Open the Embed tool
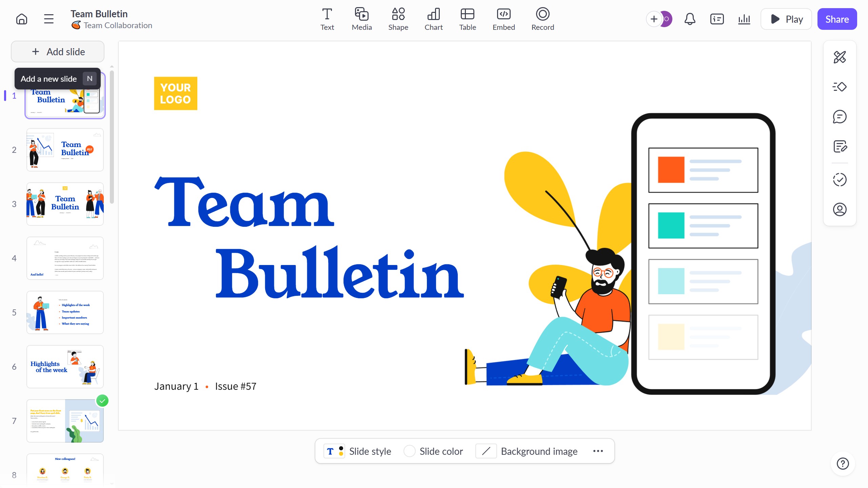Image resolution: width=868 pixels, height=488 pixels. pyautogui.click(x=504, y=19)
